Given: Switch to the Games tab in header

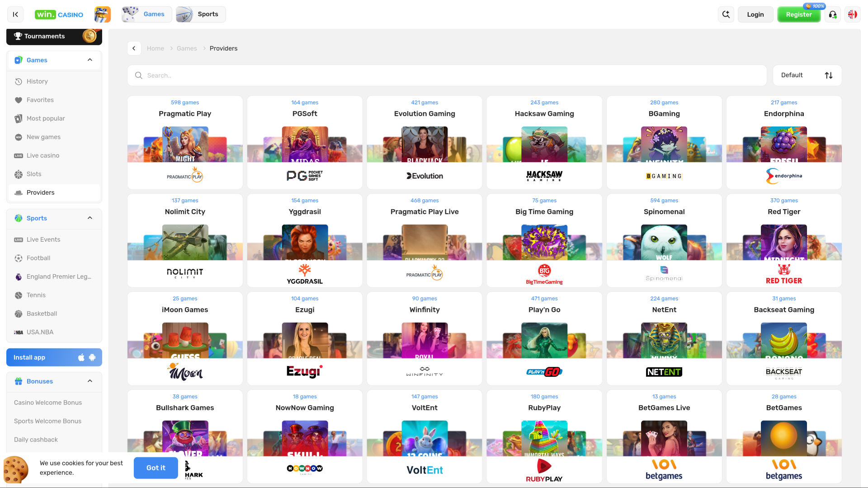Looking at the screenshot, I should 146,14.
